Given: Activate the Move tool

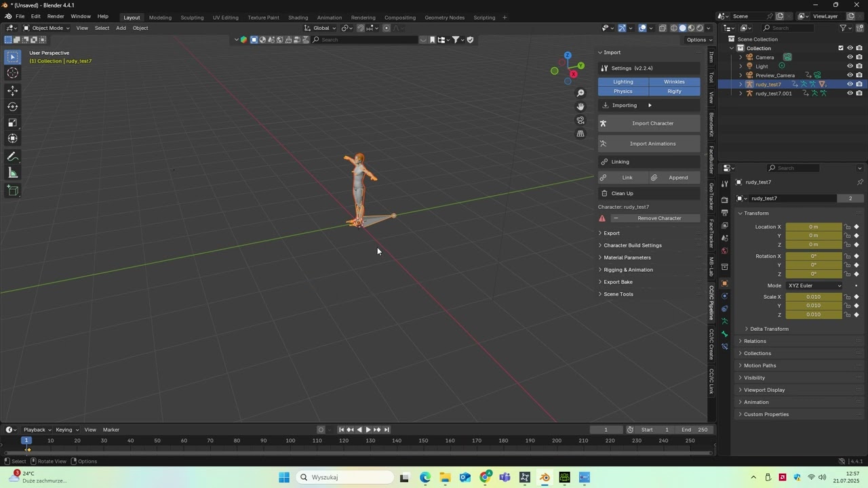Looking at the screenshot, I should tap(13, 90).
